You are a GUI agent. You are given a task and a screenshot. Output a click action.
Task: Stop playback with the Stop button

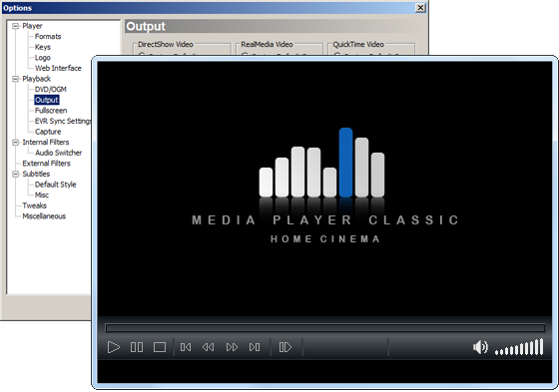coord(160,347)
